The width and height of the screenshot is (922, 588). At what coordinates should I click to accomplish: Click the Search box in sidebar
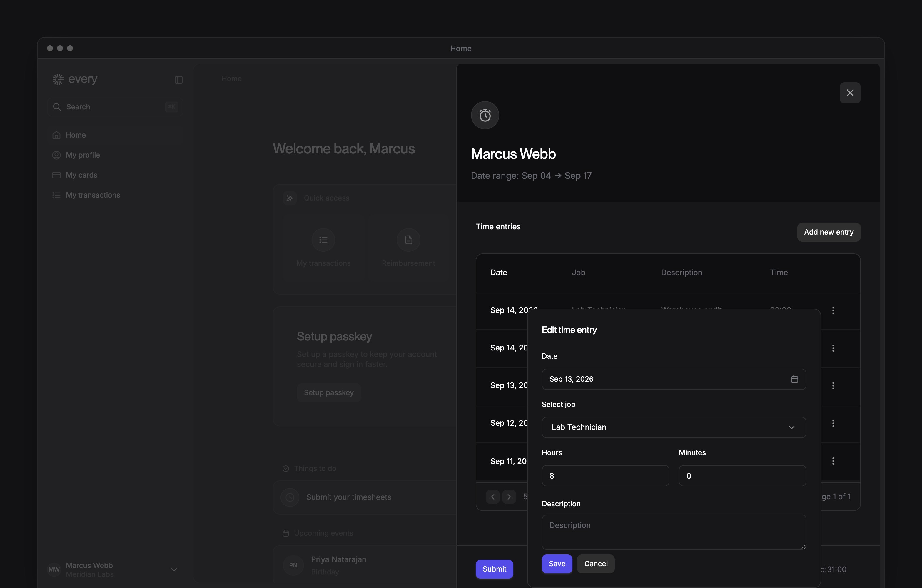point(115,107)
